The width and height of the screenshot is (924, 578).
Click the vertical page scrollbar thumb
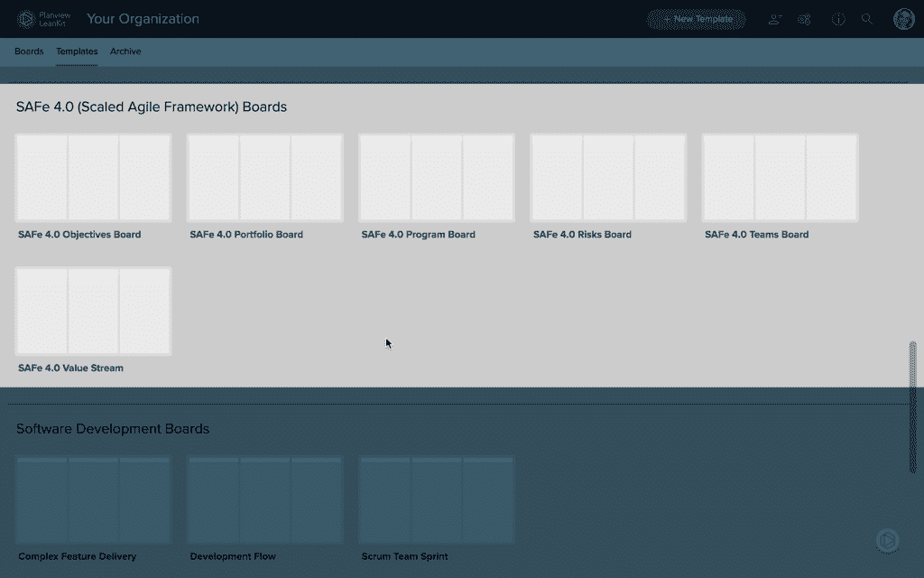[x=913, y=407]
